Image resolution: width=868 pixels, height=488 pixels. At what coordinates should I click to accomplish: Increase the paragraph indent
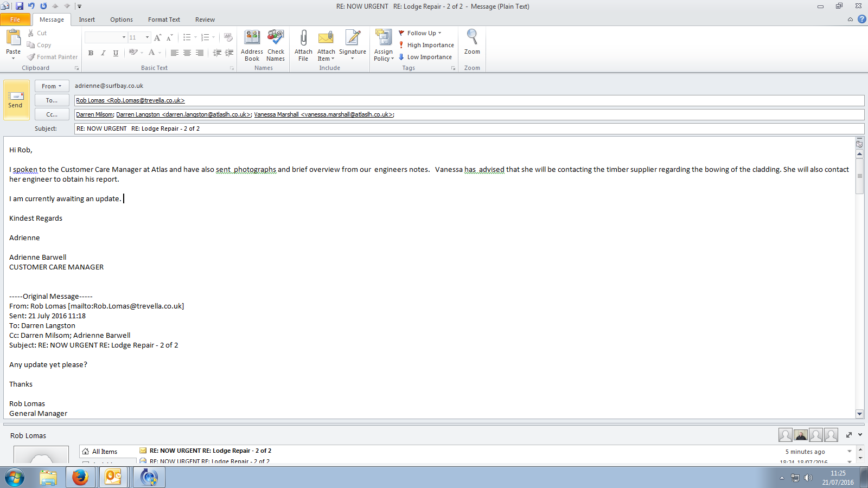pos(229,53)
